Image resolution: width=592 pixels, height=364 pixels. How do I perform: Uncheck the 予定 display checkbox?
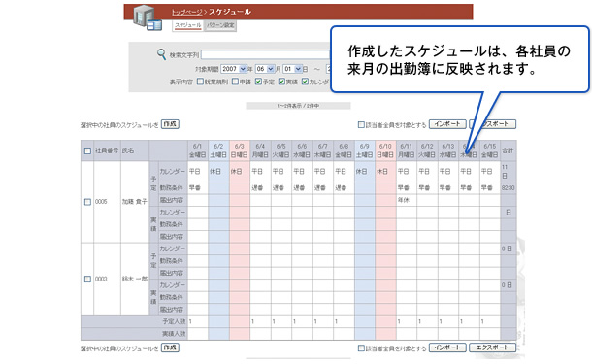click(x=258, y=82)
